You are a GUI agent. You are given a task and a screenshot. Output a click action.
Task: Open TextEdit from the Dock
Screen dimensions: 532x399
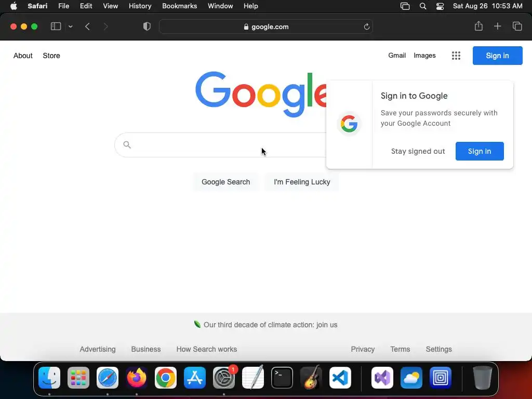pyautogui.click(x=253, y=378)
